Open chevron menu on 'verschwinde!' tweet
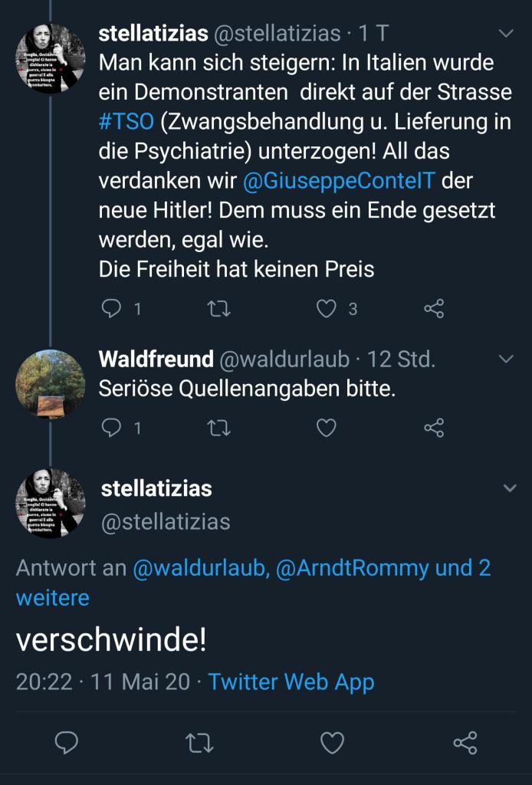Viewport: 532px width, 785px height. pos(509,488)
